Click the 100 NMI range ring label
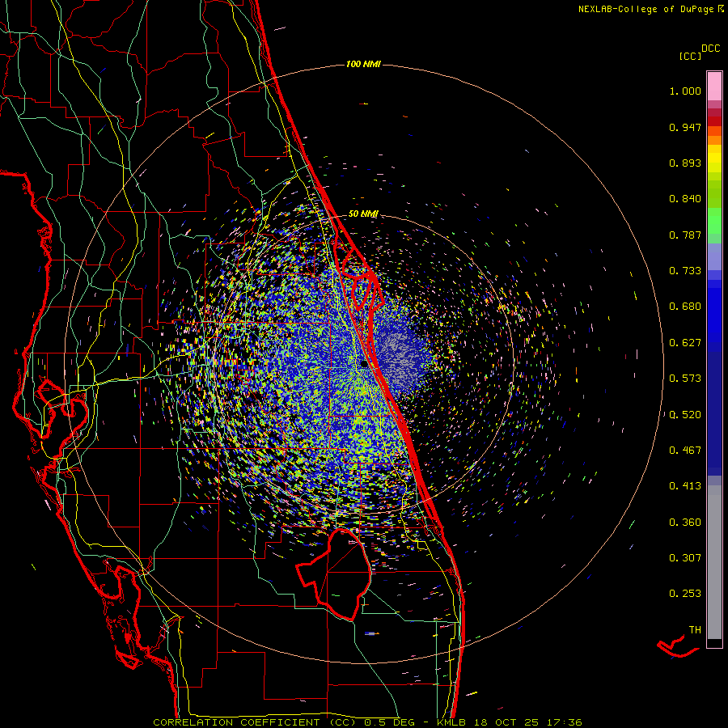This screenshot has height=728, width=728. [x=363, y=64]
